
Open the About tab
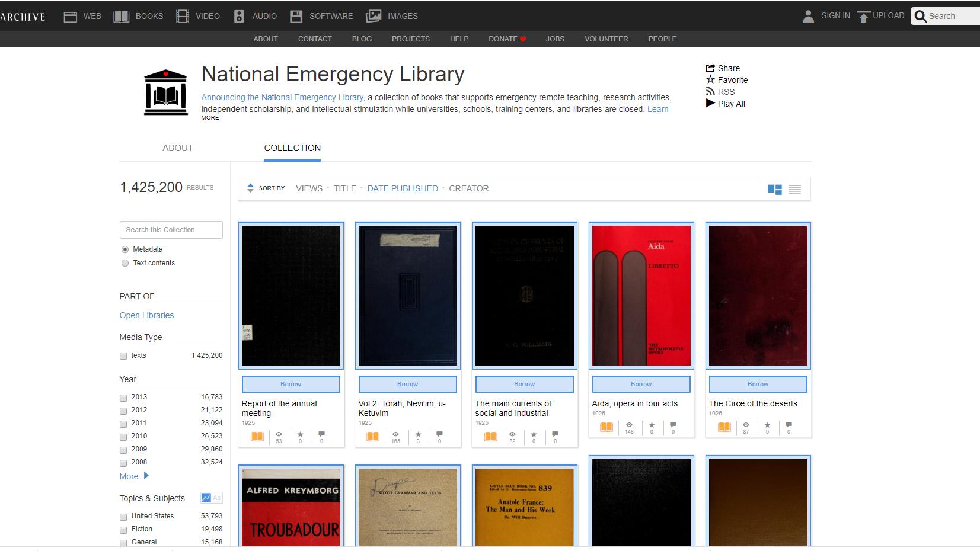coord(178,148)
